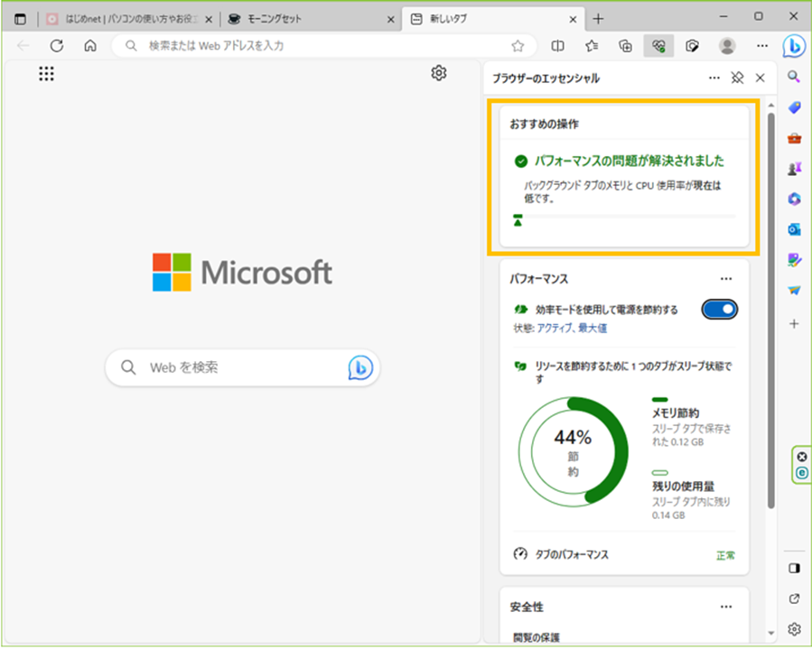Screen dimensions: 812x649
Task: Turn off efficiency mode toggle
Action: click(720, 310)
